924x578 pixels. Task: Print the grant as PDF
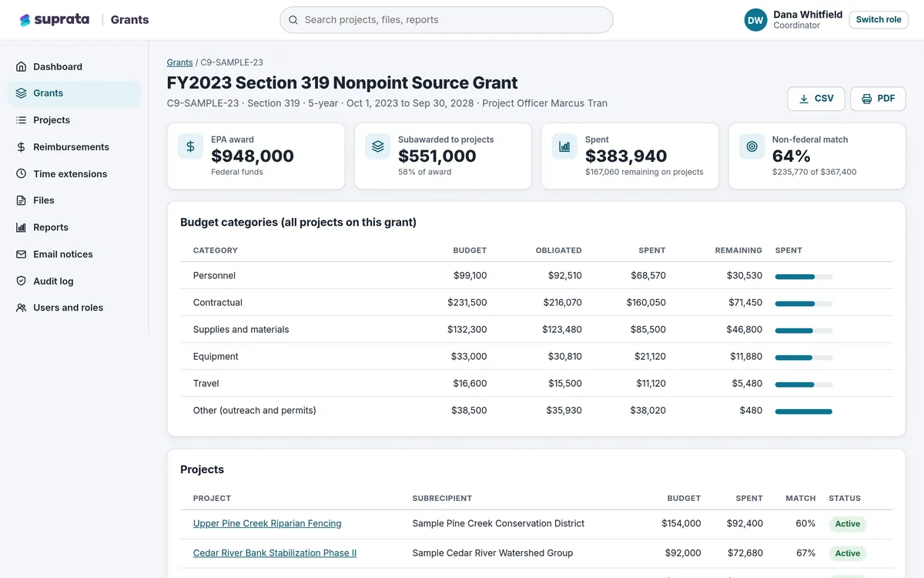tap(878, 99)
